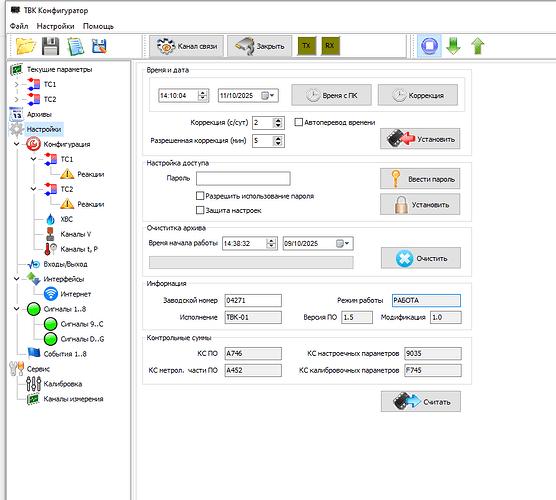Increase Коррекция (с/сут) stepper value
This screenshot has height=500, width=556.
(278, 120)
